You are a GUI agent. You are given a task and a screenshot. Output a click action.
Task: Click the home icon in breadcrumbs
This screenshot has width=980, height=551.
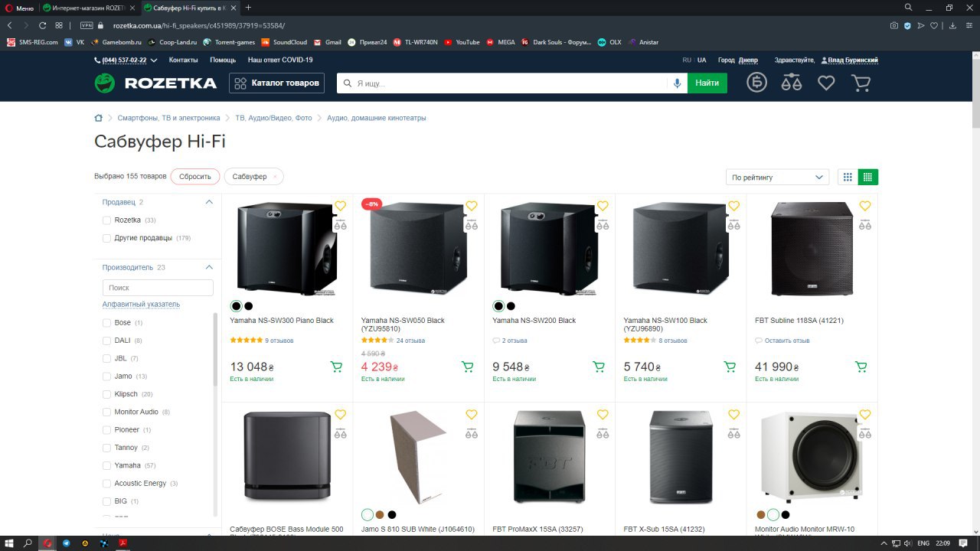[98, 118]
